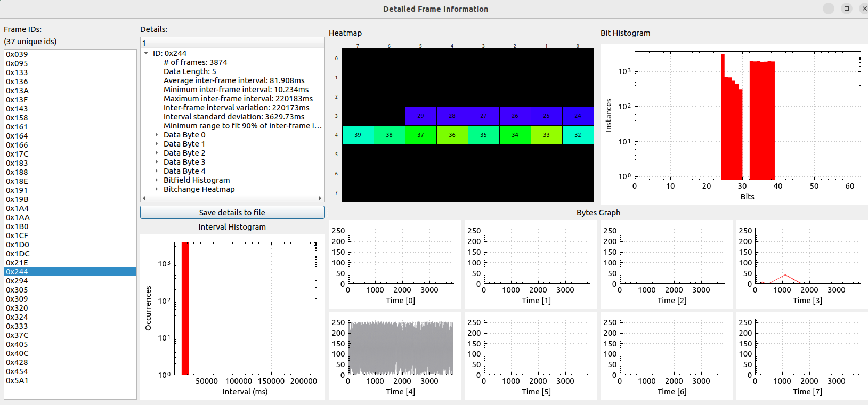Expand the Data Byte 3 tree node
Image resolution: width=868 pixels, height=405 pixels.
click(x=156, y=162)
